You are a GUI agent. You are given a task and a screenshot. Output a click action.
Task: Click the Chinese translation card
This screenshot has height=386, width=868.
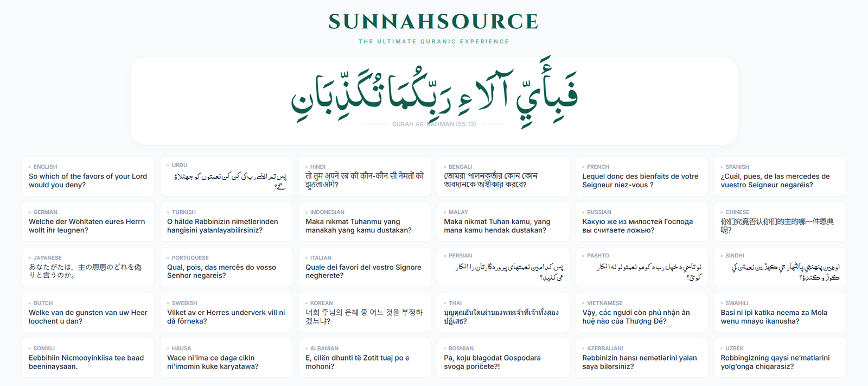(x=780, y=222)
